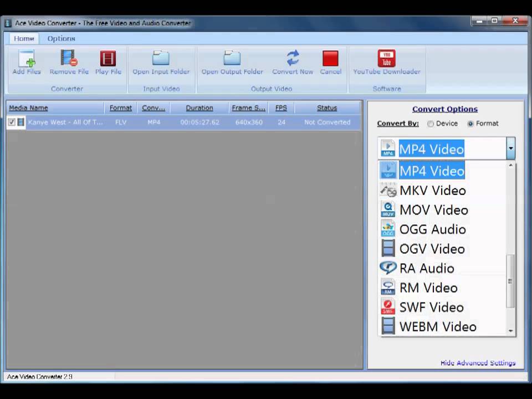Click the MP4 convert-to cell
532x399 pixels.
[x=154, y=122]
